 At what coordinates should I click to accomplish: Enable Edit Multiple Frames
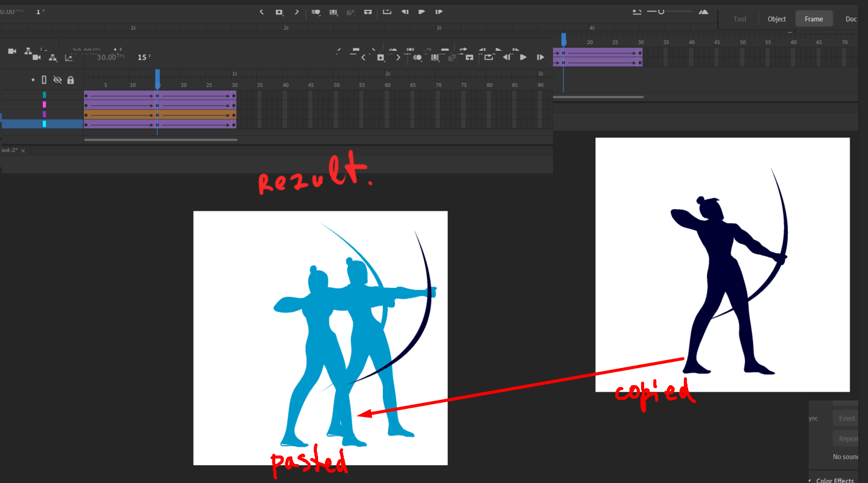pos(452,57)
